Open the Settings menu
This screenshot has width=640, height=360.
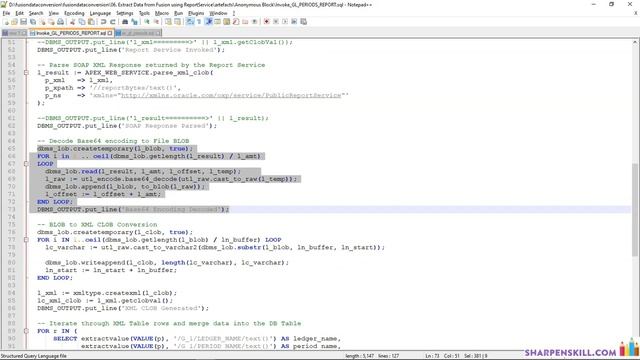124,13
